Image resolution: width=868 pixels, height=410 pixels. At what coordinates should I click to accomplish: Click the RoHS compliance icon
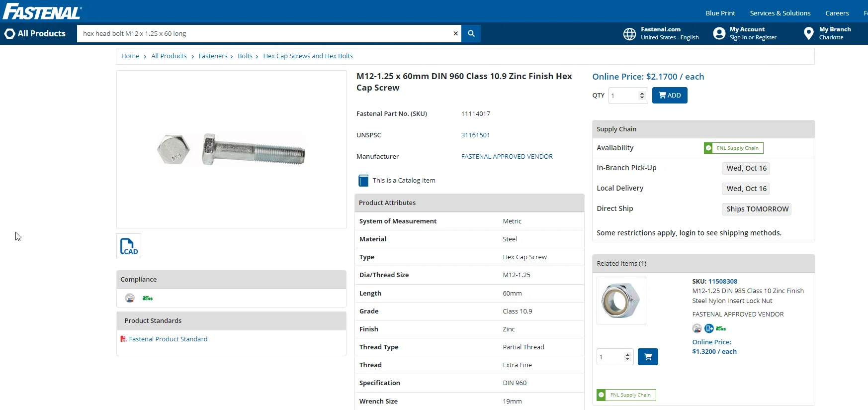coord(148,299)
